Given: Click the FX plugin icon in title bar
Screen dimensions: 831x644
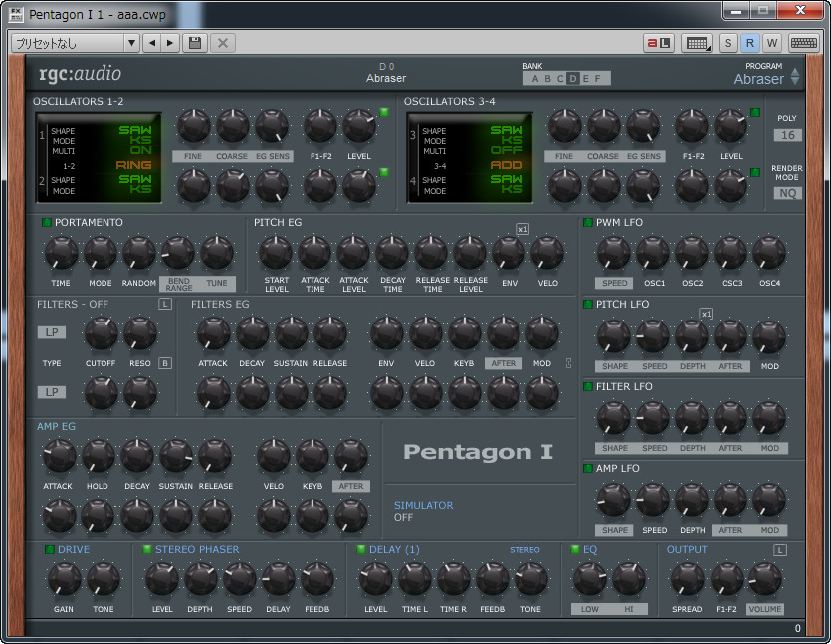Looking at the screenshot, I should (16, 14).
